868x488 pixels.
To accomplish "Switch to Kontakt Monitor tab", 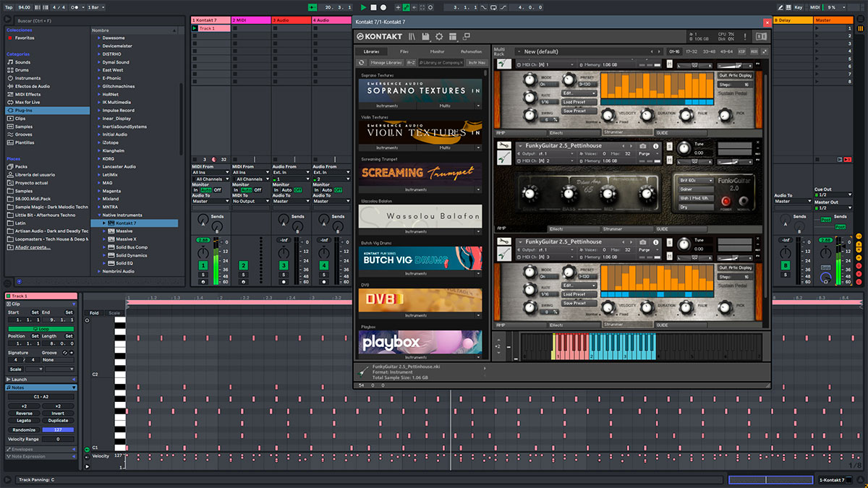I will tap(438, 51).
